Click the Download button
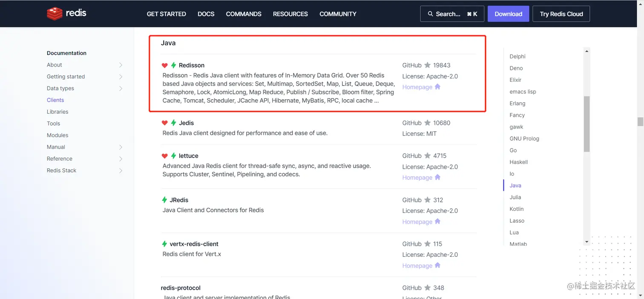644x299 pixels. click(509, 14)
